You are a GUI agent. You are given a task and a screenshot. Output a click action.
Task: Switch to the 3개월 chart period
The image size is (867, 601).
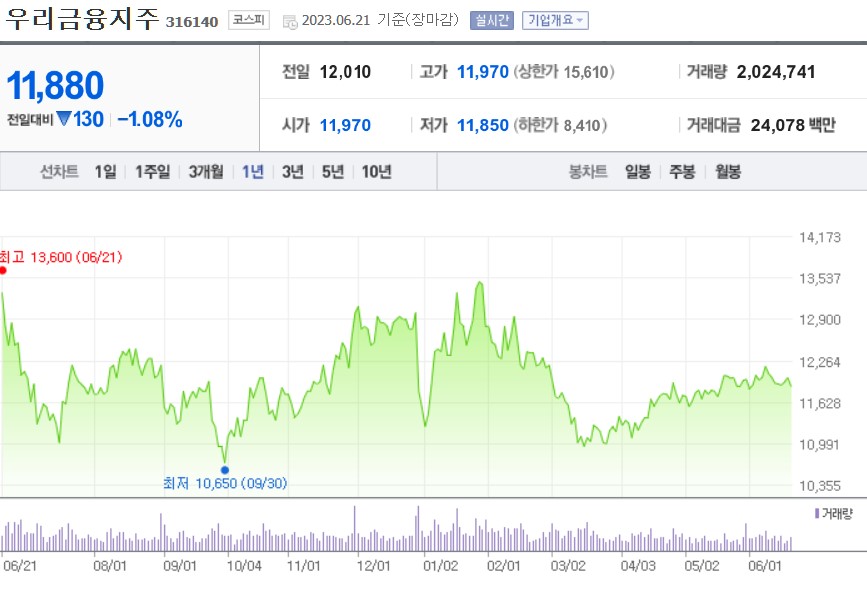pos(206,171)
